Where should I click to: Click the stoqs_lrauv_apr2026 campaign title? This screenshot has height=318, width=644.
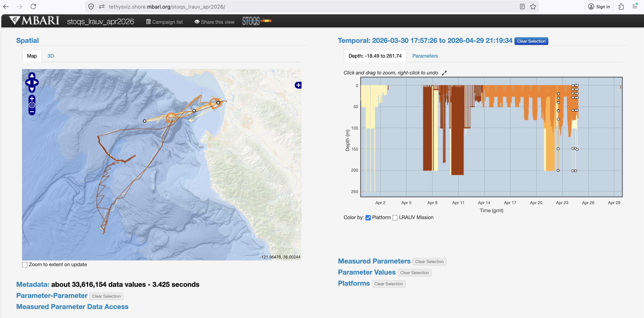100,22
